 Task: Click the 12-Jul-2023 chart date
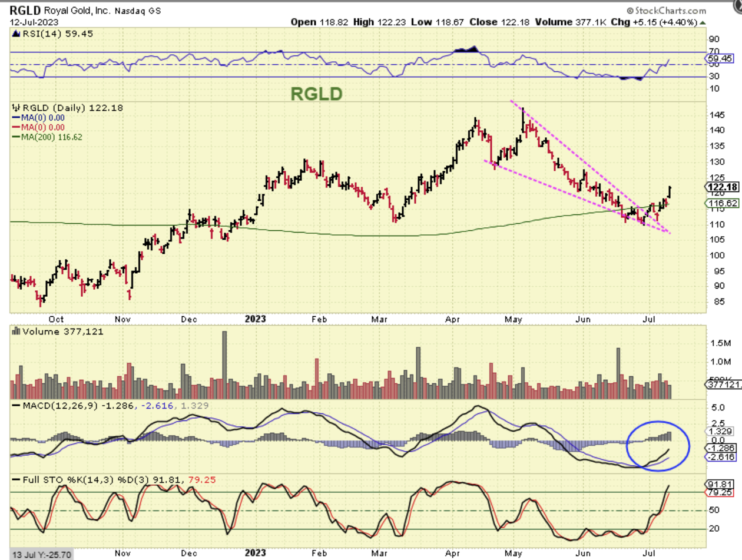[x=34, y=22]
